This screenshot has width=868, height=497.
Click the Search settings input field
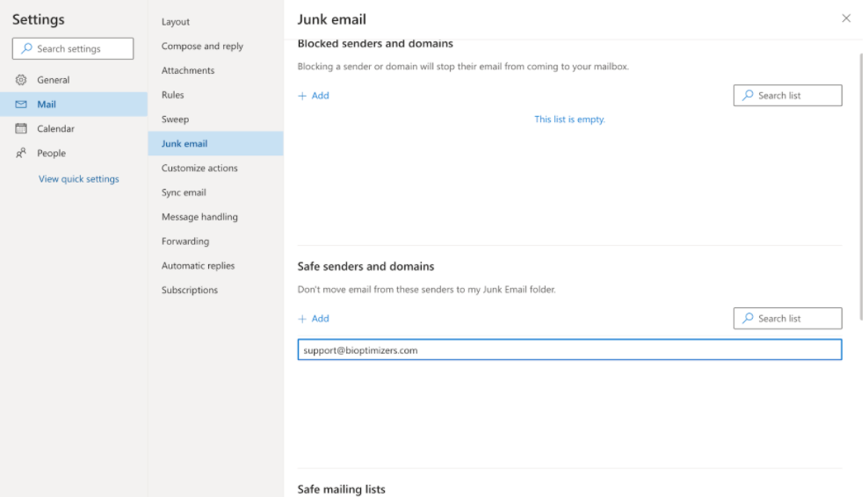coord(73,48)
